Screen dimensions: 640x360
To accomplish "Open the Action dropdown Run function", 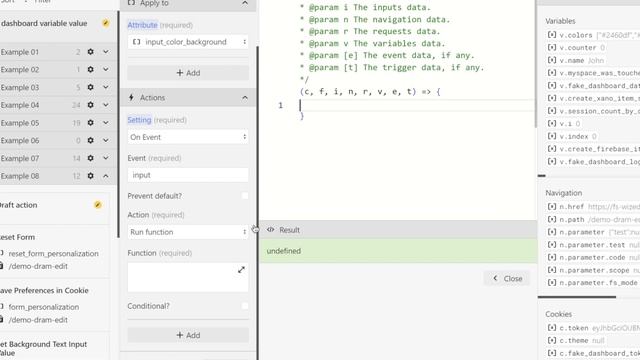I will point(188,232).
